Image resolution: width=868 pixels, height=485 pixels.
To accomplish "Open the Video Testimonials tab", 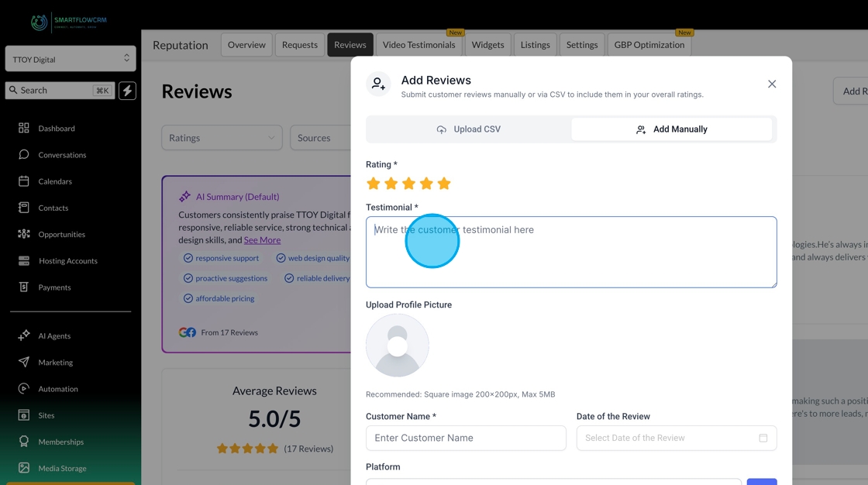I will 419,45.
